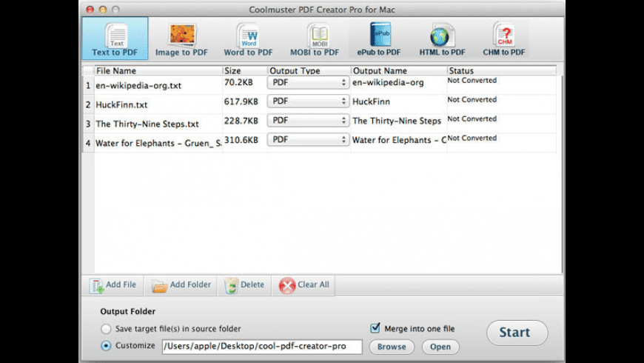Select the Water for Elephants file name

[158, 143]
